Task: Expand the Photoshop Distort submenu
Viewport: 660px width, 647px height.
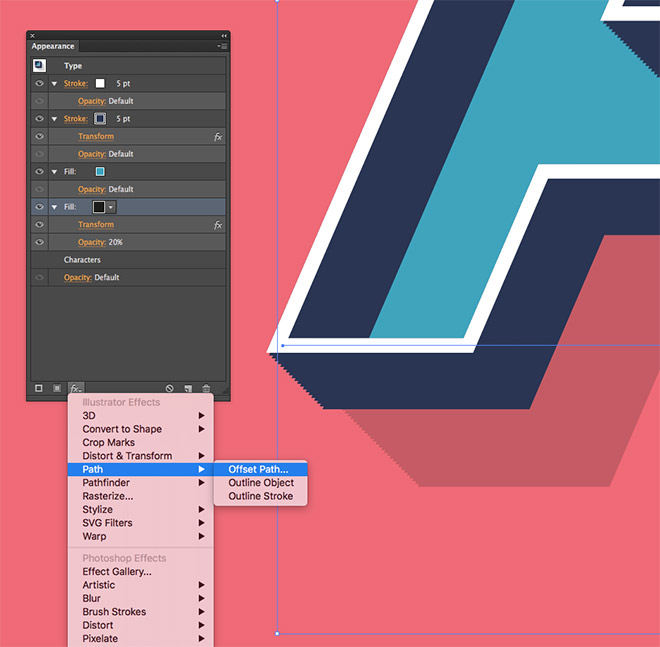Action: (x=141, y=626)
